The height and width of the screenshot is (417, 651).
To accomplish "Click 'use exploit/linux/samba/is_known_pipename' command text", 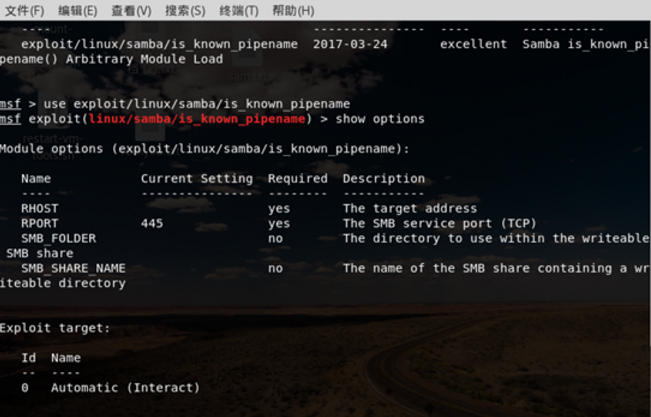I will coord(197,104).
